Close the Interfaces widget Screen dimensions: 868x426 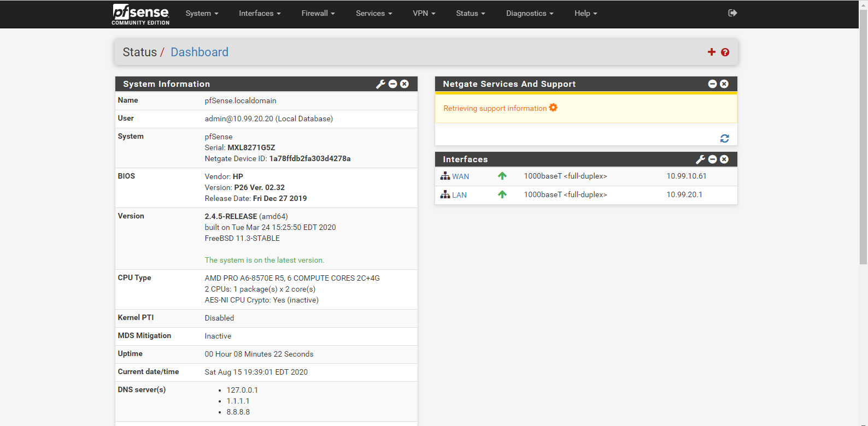tap(724, 159)
